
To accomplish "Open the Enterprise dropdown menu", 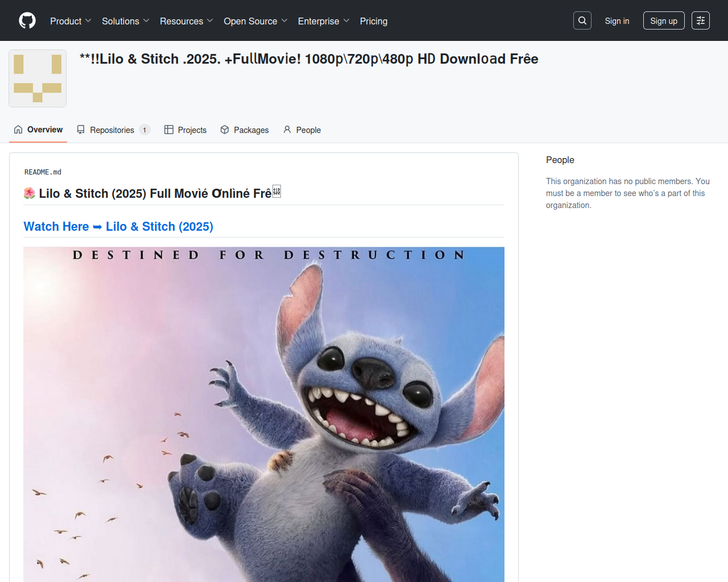I will tap(323, 21).
